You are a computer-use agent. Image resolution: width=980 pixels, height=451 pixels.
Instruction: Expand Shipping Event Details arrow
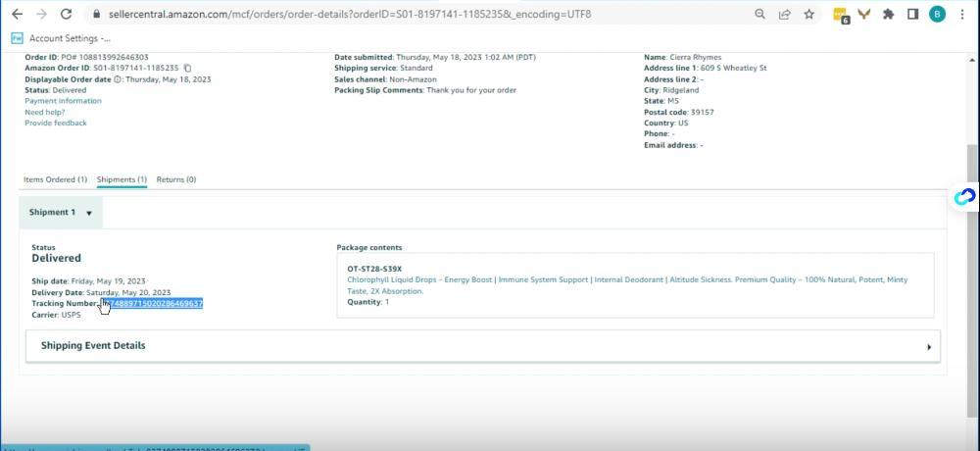click(929, 346)
